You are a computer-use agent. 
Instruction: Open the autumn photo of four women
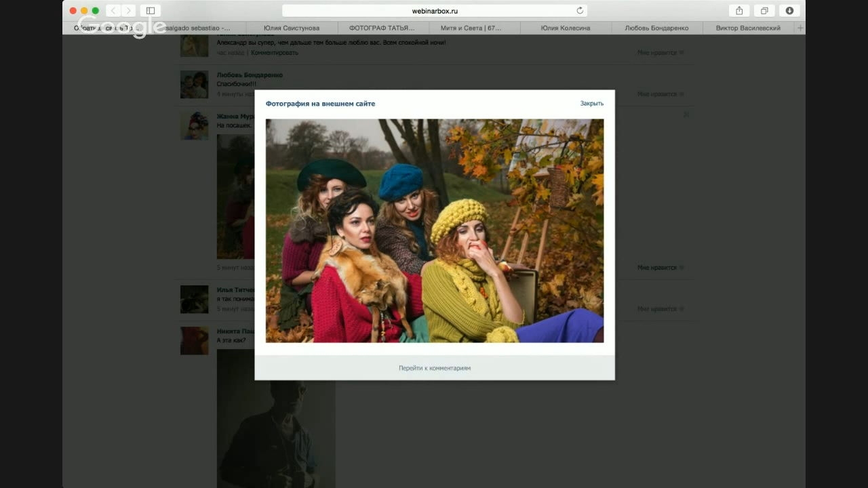point(435,231)
